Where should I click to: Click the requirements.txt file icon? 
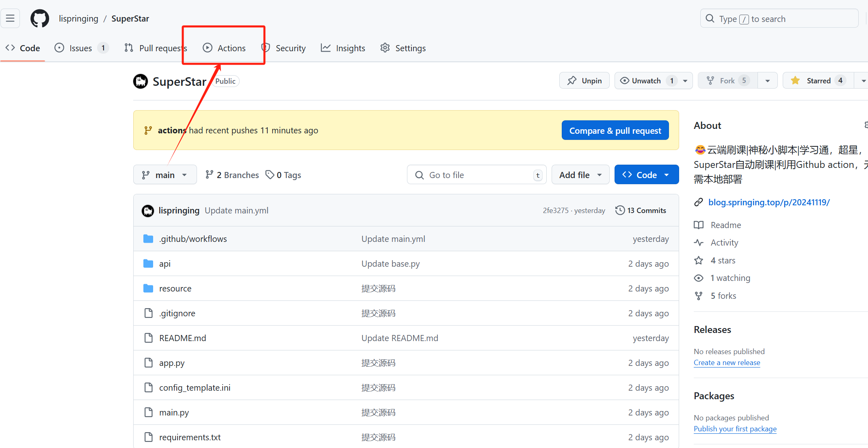pos(149,437)
